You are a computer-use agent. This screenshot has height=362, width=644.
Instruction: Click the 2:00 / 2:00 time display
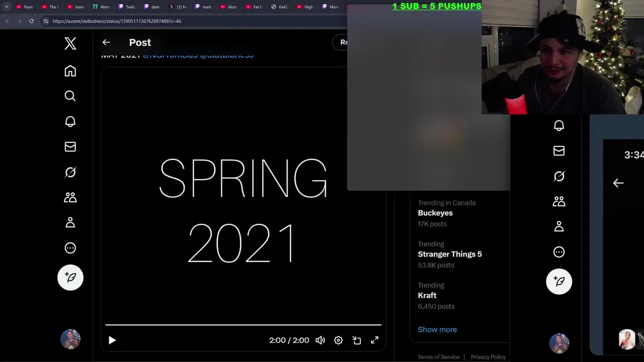click(x=289, y=340)
